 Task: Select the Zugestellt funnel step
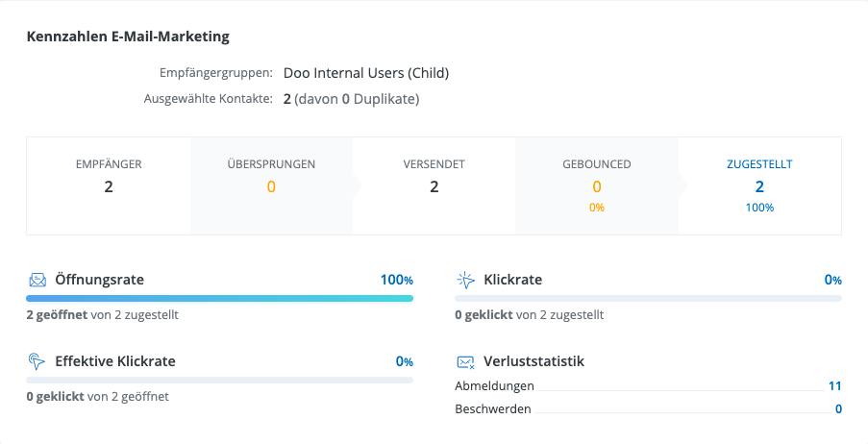(759, 185)
